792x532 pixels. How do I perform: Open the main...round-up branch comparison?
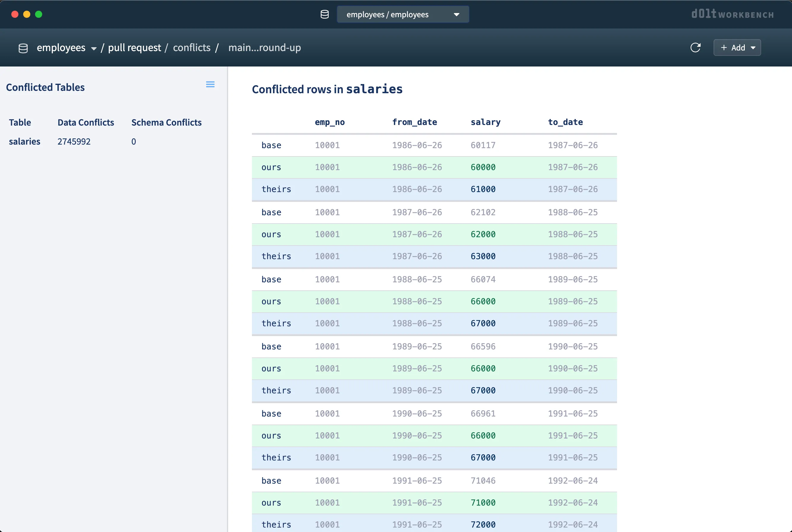pyautogui.click(x=264, y=47)
